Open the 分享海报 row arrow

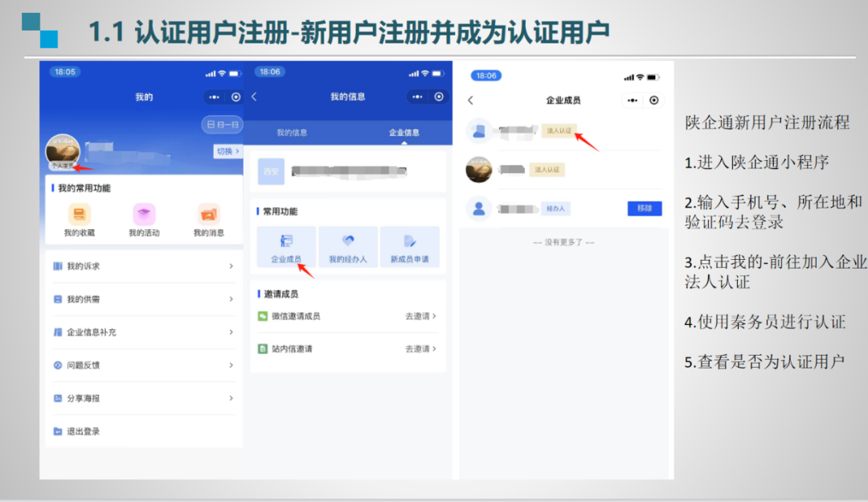point(231,398)
